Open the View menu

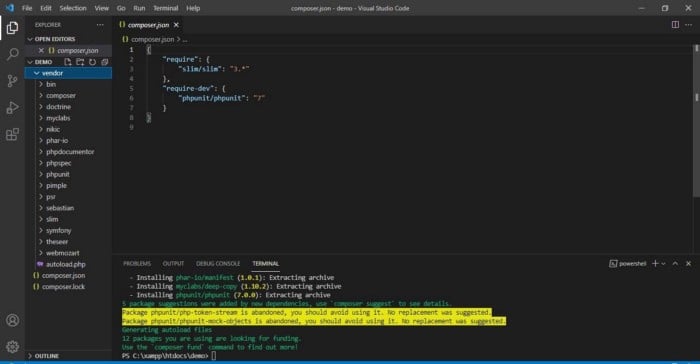pyautogui.click(x=101, y=8)
